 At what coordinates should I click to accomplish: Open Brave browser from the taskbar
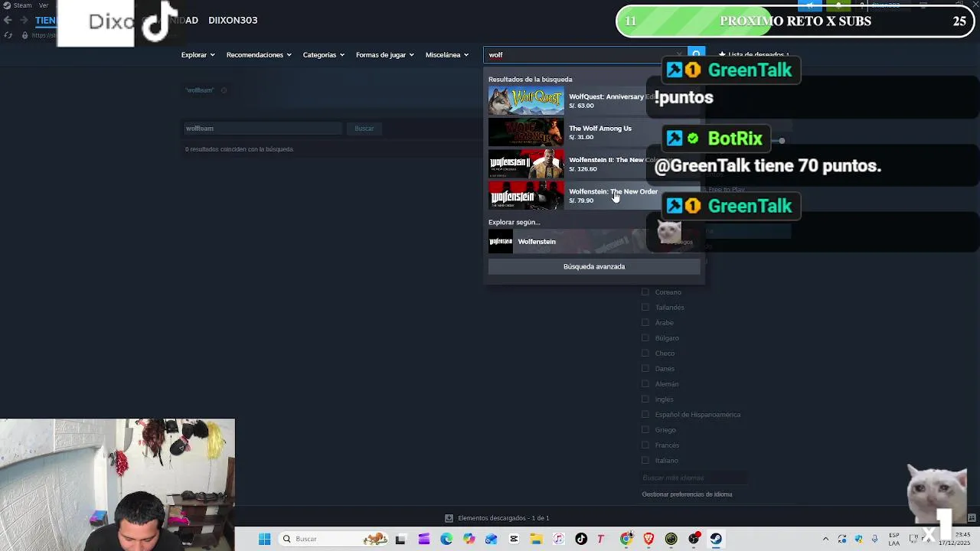[648, 539]
